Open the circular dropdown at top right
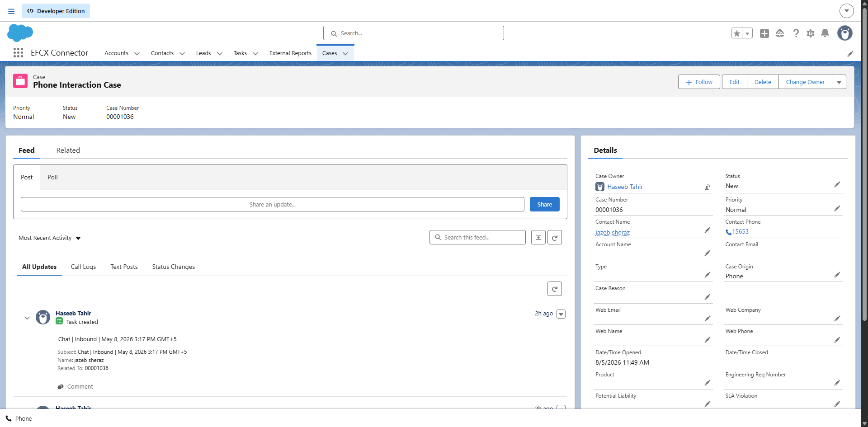 [847, 11]
